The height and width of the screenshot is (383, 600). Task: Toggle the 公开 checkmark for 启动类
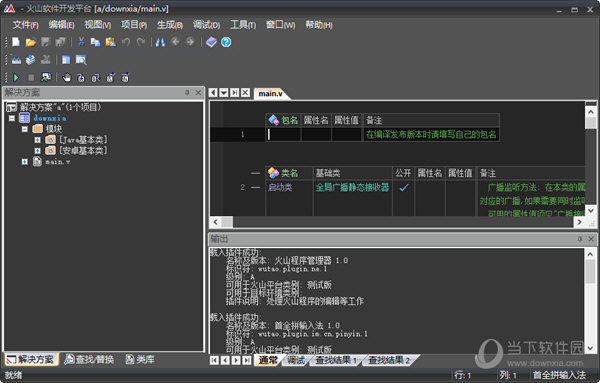point(403,187)
